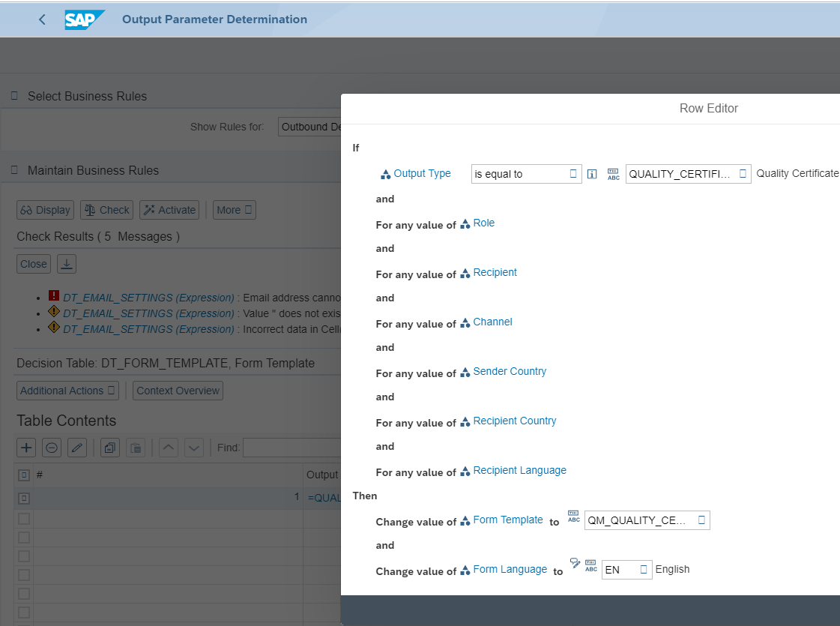Viewport: 840px width, 626px height.
Task: Collapse the Maintain Business Rules section
Action: tap(14, 170)
